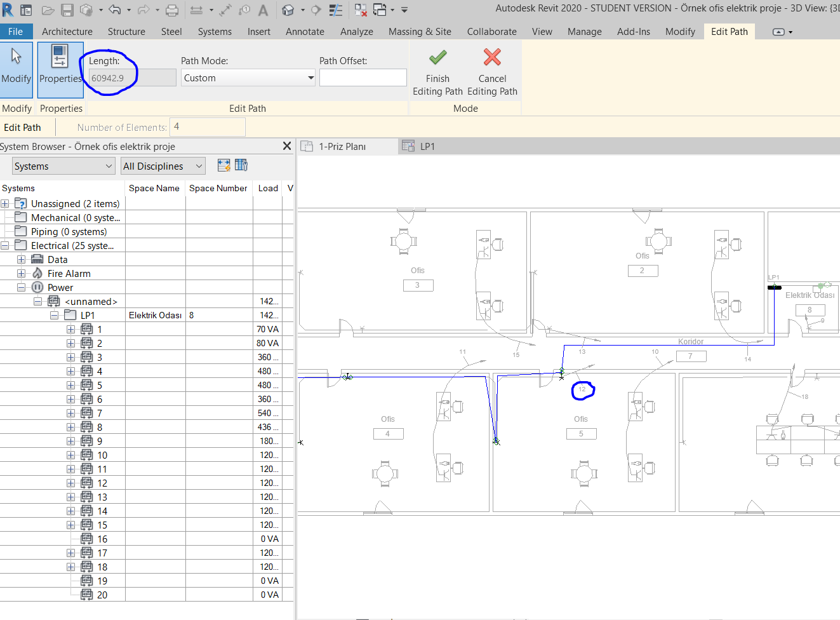Collapse the LP1 panel node
840x620 pixels.
54,316
